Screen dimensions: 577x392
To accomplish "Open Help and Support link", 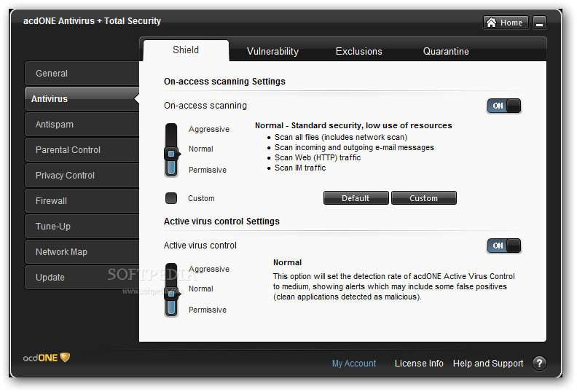I will click(488, 364).
